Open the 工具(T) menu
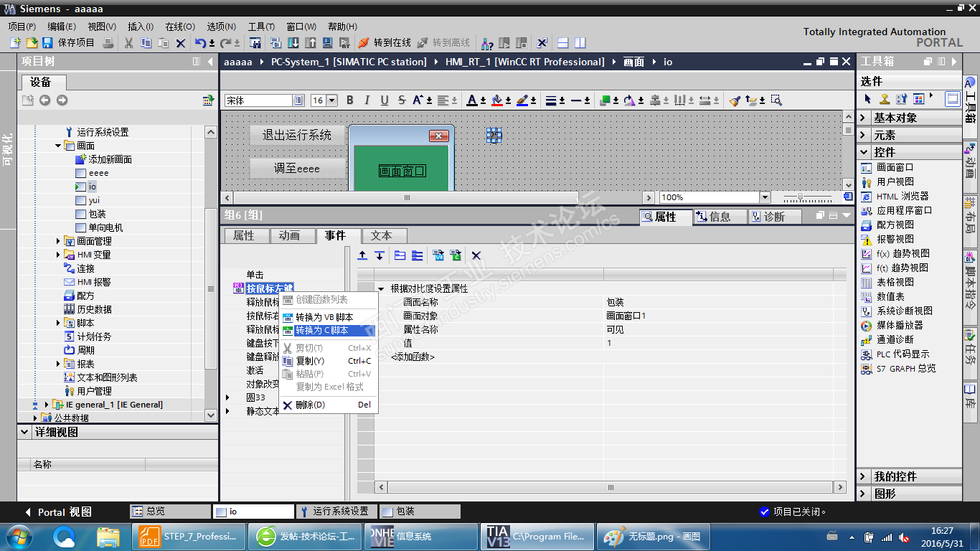This screenshot has width=980, height=551. point(262,27)
